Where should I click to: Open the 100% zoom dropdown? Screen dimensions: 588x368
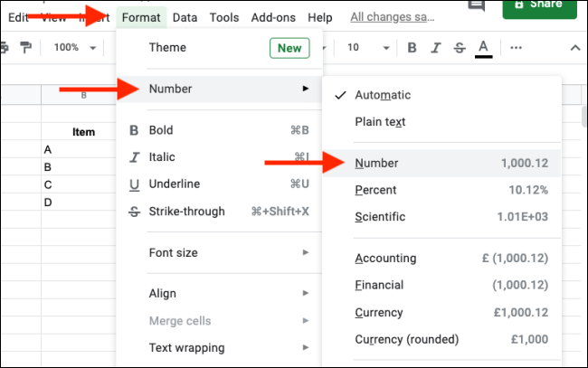pos(74,47)
